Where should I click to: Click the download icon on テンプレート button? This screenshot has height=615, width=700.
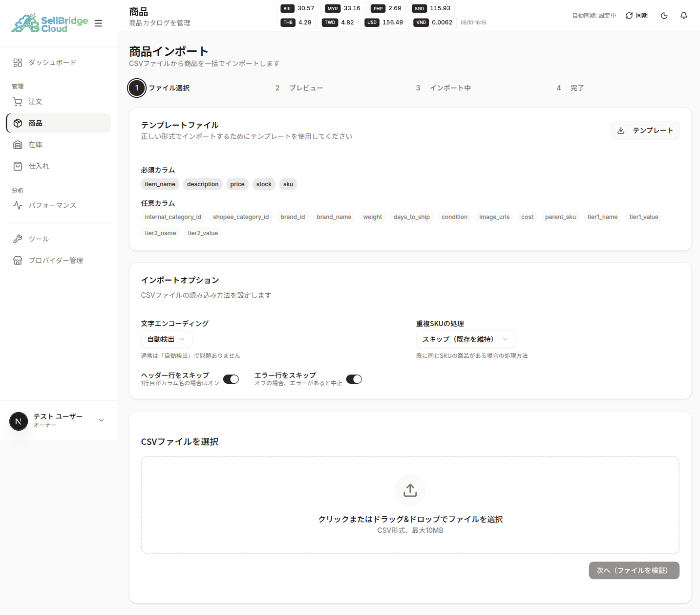621,131
